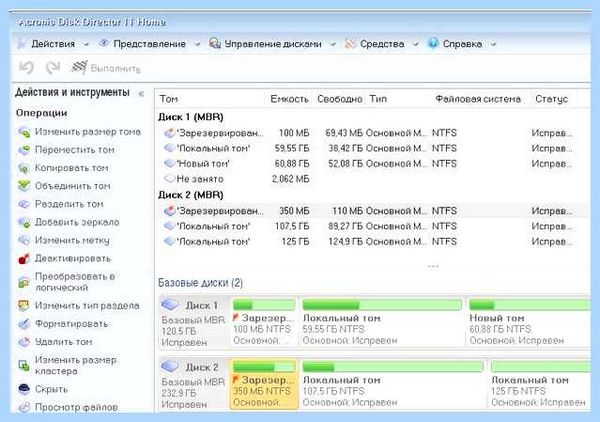Click the Статус column header
Viewport: 600px width, 422px height.
[x=551, y=99]
